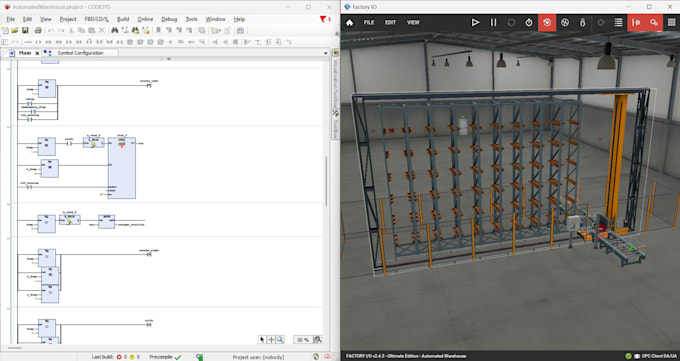The width and height of the screenshot is (680, 361).
Task: Save the project with the floppy icon
Action: (x=25, y=30)
